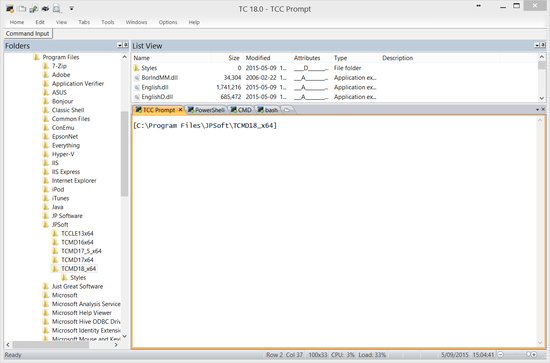Open the tab list dropdown arrow beside tabs
This screenshot has height=363, width=550.
point(537,109)
